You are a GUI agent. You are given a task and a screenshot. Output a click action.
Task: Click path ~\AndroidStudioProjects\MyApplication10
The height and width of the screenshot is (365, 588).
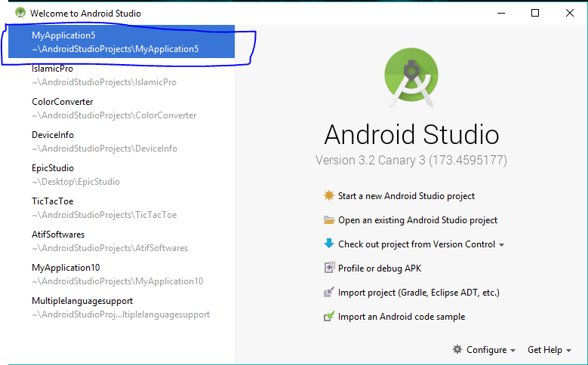point(118,281)
